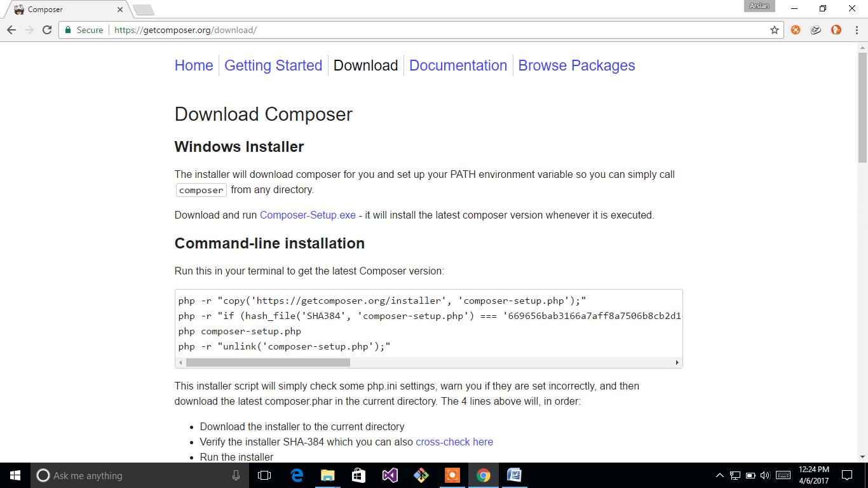Select the Download nav item
This screenshot has width=868, height=488.
coord(365,65)
